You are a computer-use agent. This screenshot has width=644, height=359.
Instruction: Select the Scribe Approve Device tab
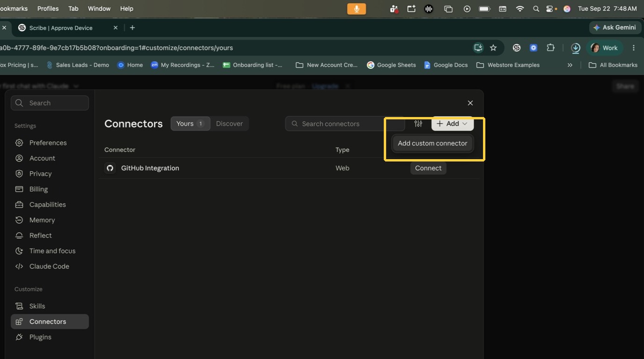[x=68, y=28]
